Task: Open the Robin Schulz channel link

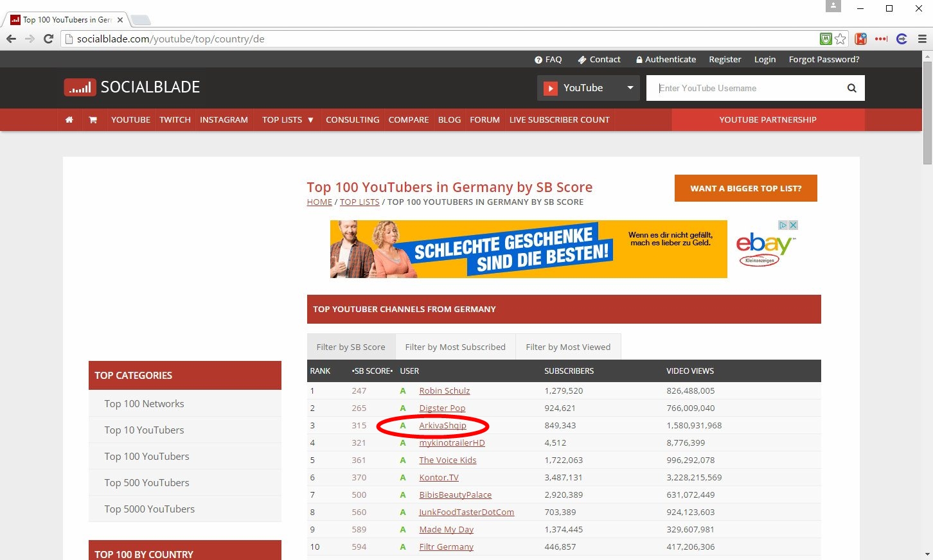Action: point(444,391)
